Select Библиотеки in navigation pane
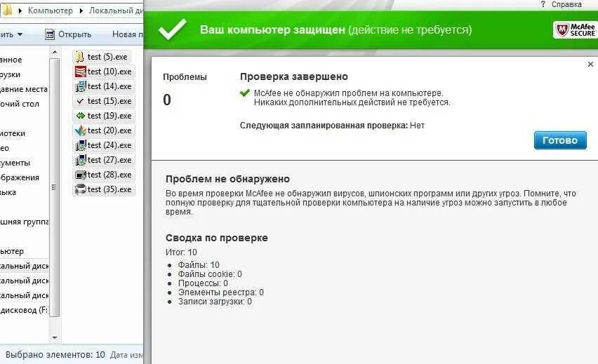The image size is (598, 364). tap(13, 133)
